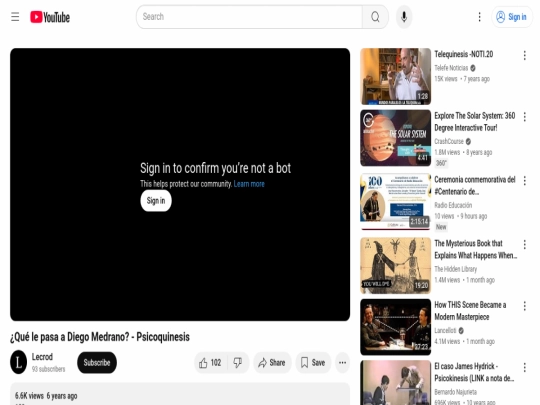The image size is (540, 405).
Task: Click the video title '¿Qué le pasa a Diego Medrano?'
Action: click(100, 337)
